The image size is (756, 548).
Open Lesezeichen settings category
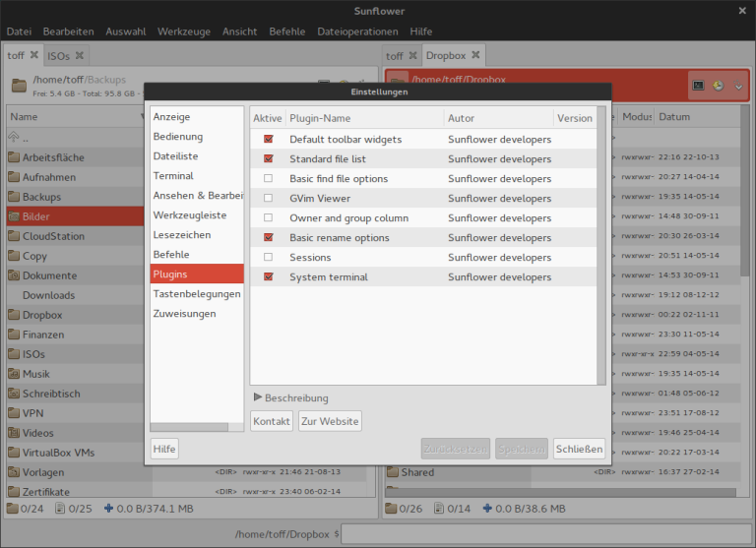pos(197,235)
